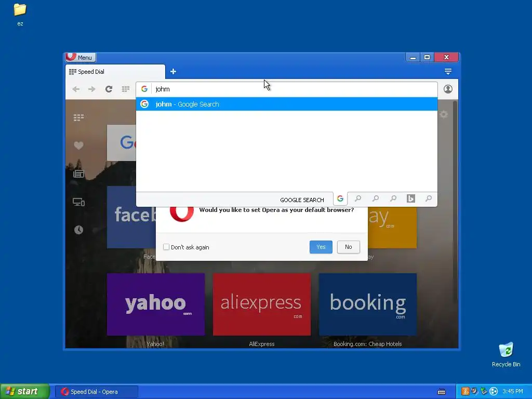
Task: Click the Java tray icon
Action: [465, 391]
